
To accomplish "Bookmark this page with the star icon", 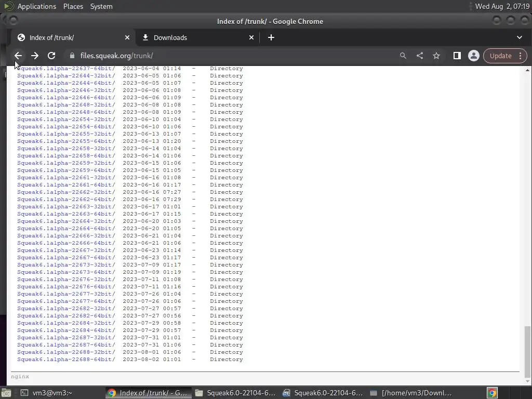I will click(x=436, y=56).
